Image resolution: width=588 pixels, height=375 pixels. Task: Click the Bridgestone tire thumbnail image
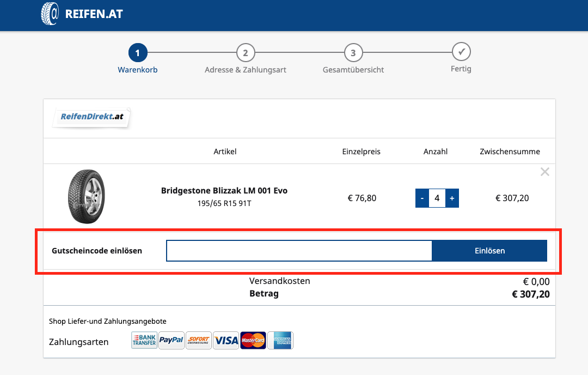pyautogui.click(x=87, y=196)
